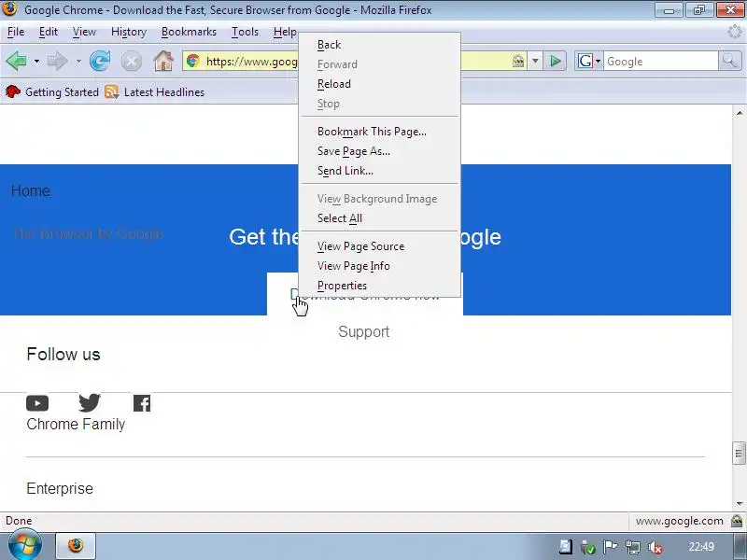Choose View Page Info in context menu
This screenshot has width=747, height=560.
(x=380, y=266)
